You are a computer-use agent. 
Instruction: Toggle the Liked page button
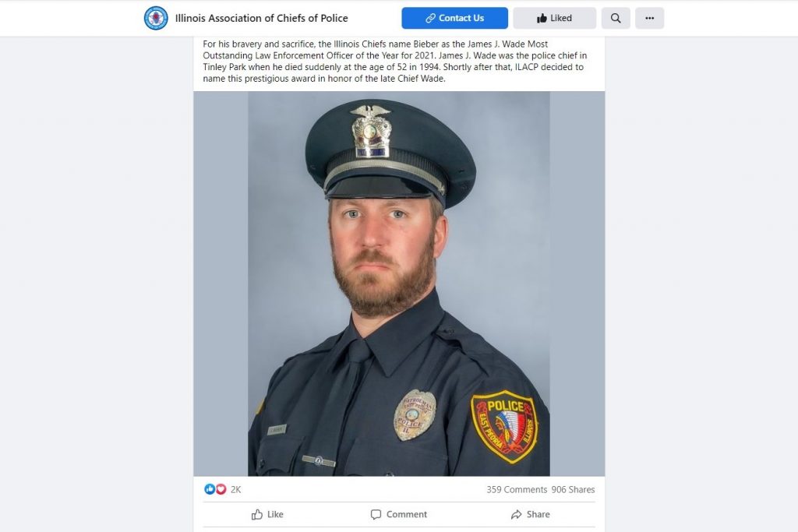554,19
